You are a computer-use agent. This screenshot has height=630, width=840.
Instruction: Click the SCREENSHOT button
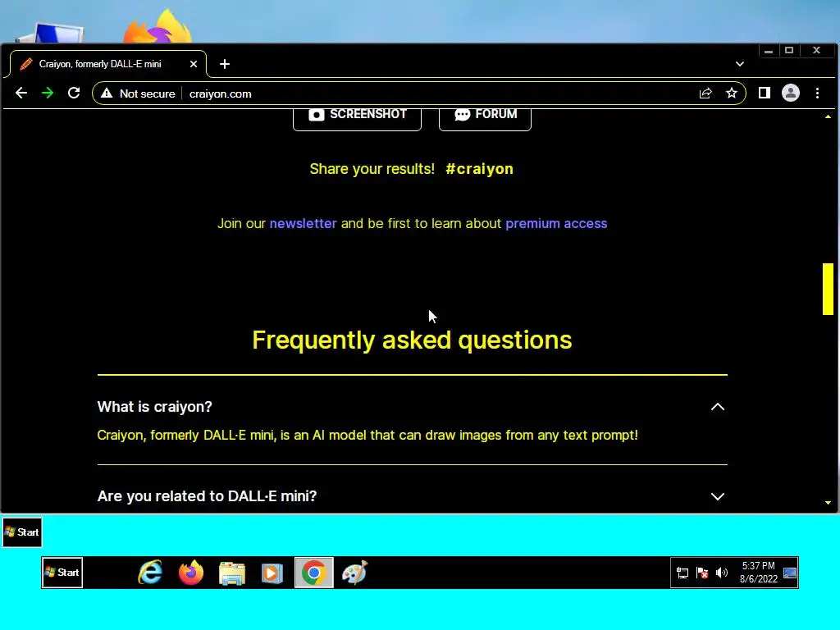point(358,116)
